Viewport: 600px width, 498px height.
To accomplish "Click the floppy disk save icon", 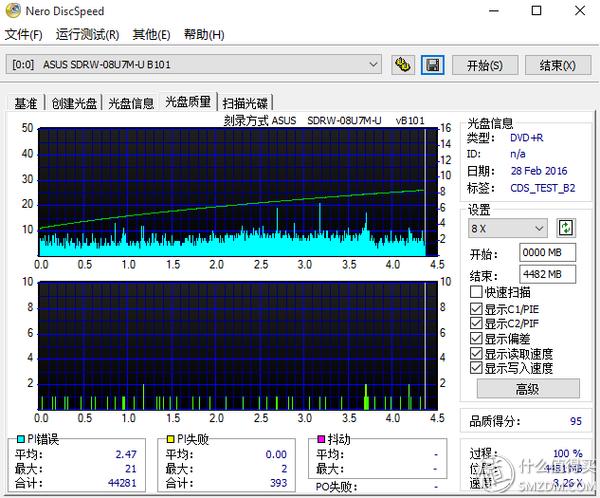I will coord(432,65).
